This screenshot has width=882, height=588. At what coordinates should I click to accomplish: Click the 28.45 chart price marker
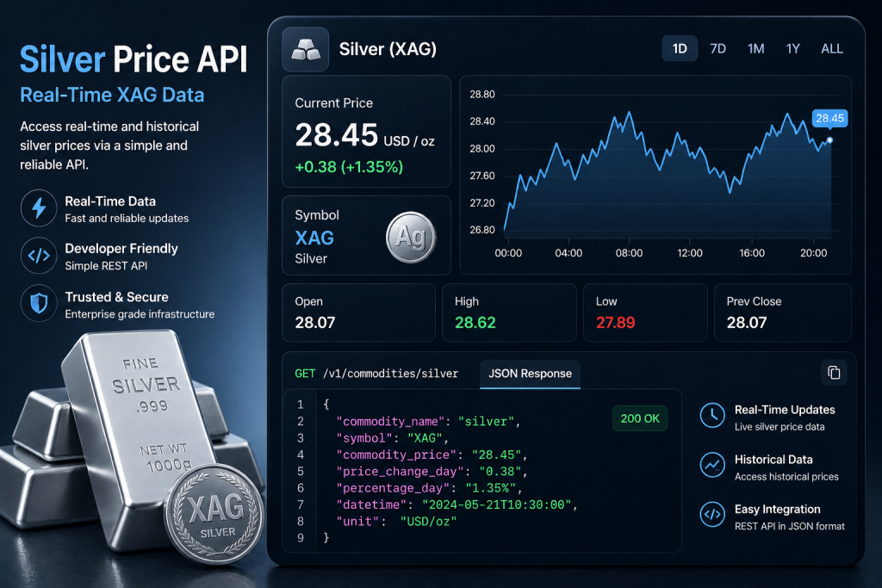830,118
